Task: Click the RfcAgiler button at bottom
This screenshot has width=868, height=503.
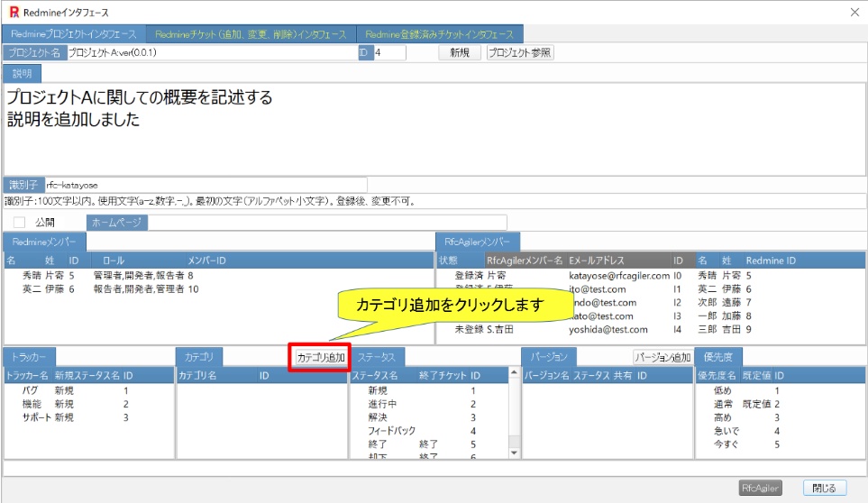Action: (760, 488)
